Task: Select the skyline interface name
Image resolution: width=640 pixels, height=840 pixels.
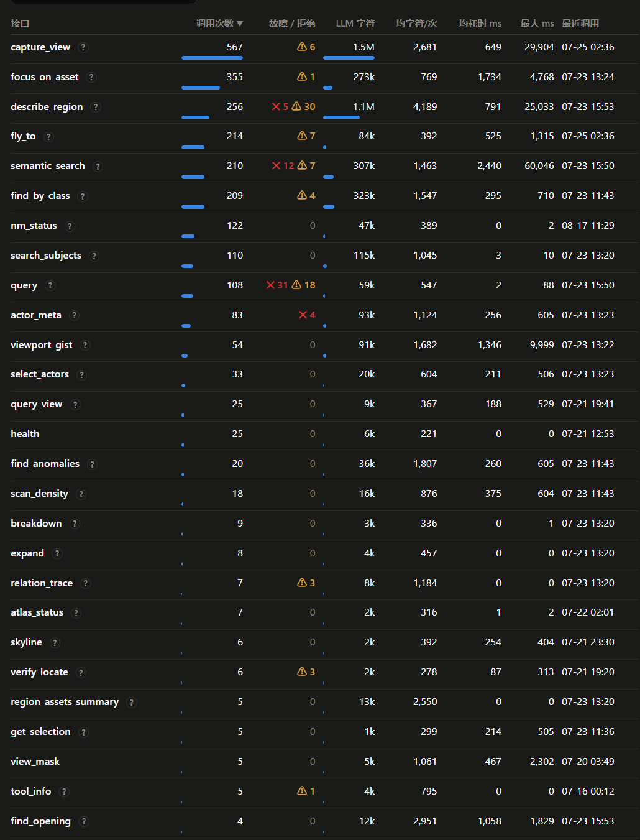Action: point(26,642)
